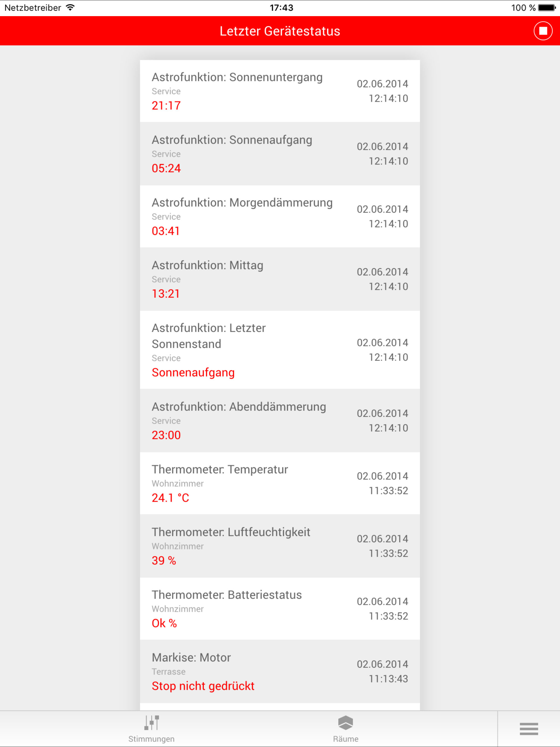The height and width of the screenshot is (747, 560).
Task: Open the Astrofunktion: Morgendämmerung row
Action: tap(280, 217)
